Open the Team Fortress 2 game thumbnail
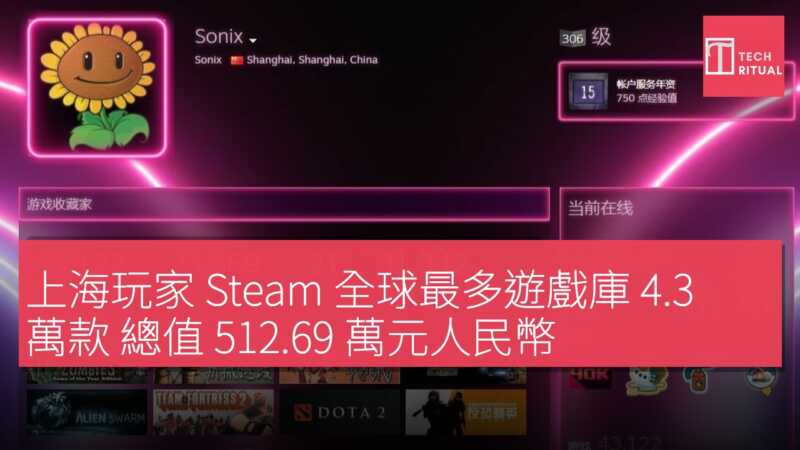800x450 pixels. (213, 412)
